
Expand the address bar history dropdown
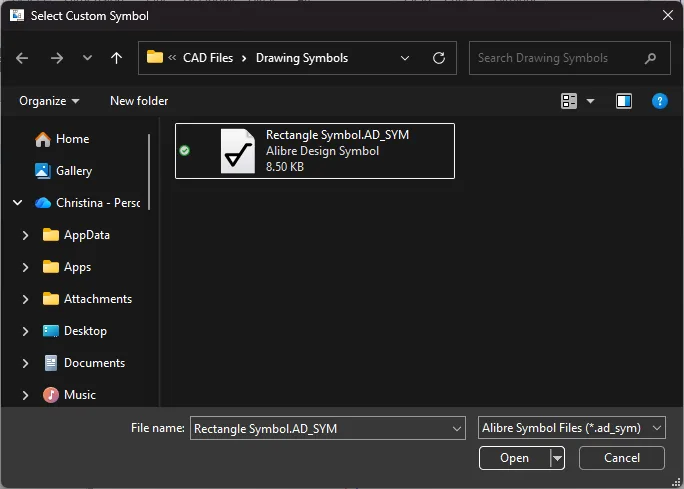coord(405,58)
